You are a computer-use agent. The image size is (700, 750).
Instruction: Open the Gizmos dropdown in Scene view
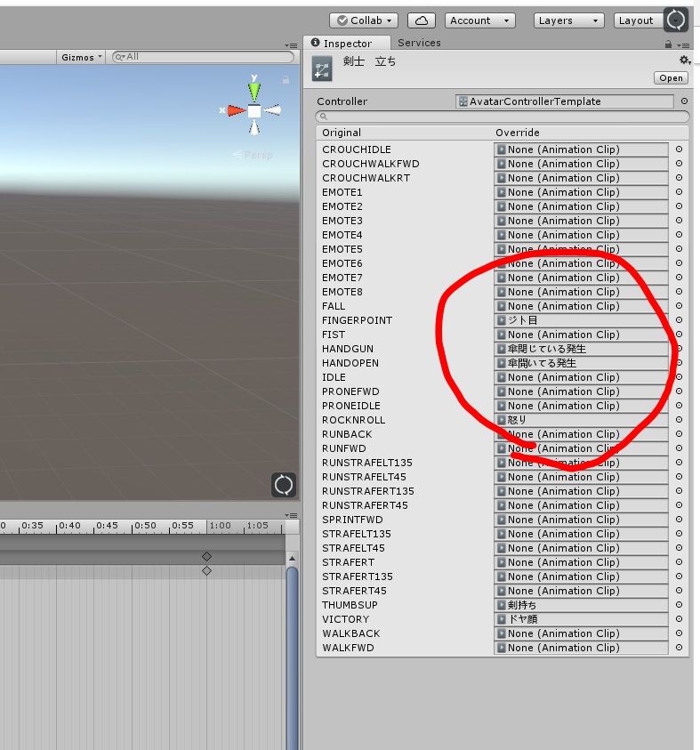click(x=81, y=58)
